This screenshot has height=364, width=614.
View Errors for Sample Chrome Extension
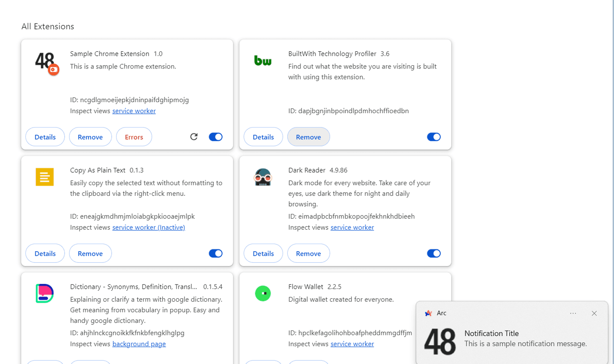pyautogui.click(x=134, y=137)
